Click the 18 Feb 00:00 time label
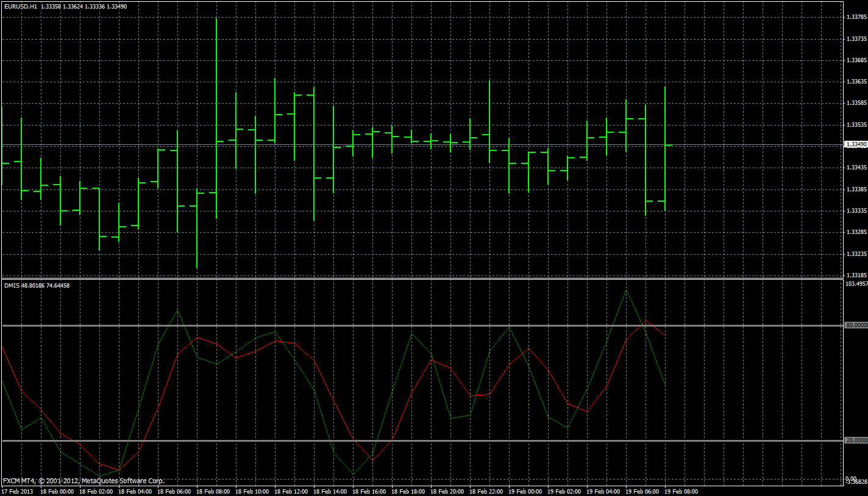 point(57,491)
